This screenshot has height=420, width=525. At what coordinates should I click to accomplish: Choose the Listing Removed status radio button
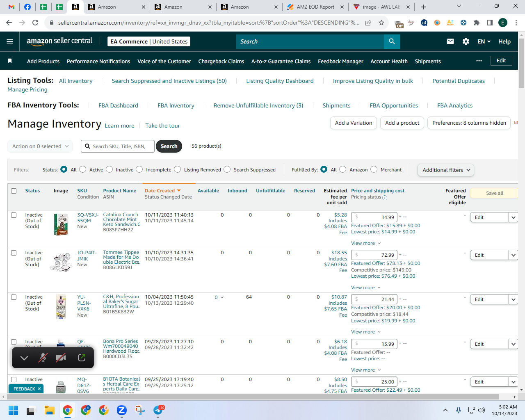pos(178,169)
